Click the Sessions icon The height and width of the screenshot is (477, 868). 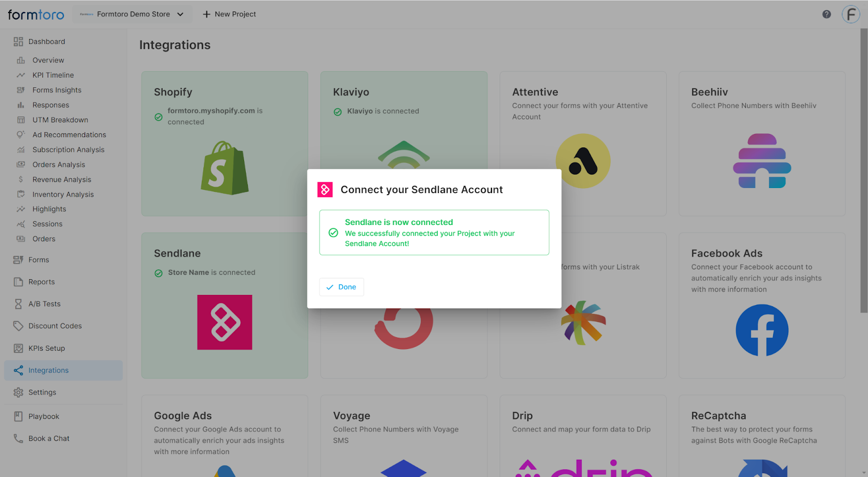21,224
